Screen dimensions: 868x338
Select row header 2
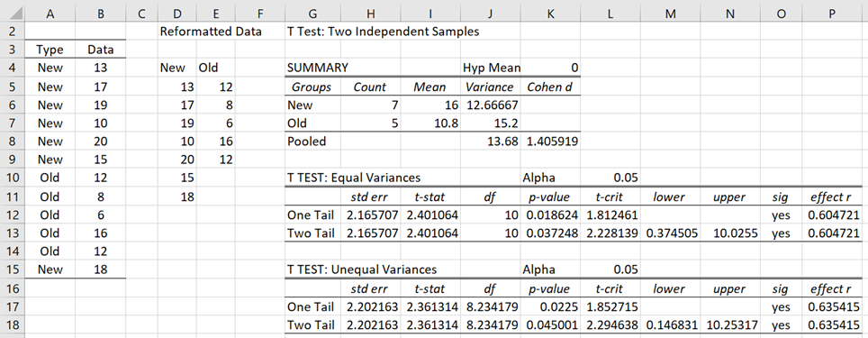click(x=13, y=32)
